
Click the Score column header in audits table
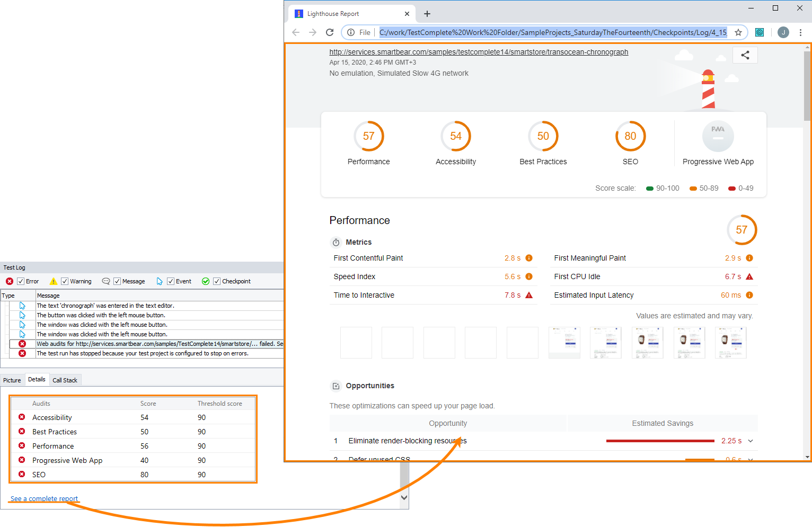(148, 404)
